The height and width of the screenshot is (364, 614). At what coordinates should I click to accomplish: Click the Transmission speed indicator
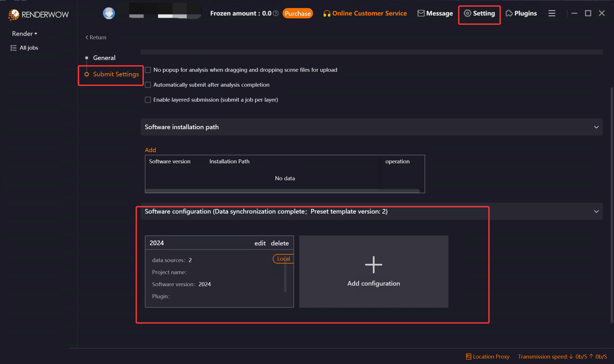(x=562, y=357)
